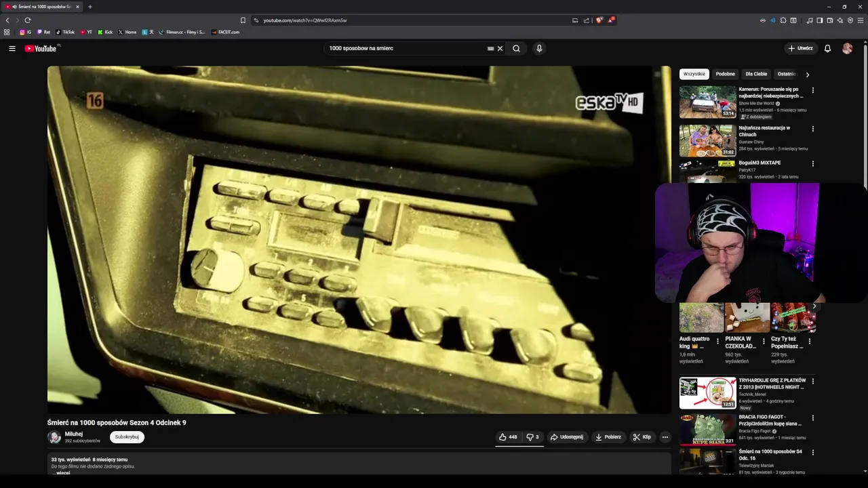
Task: Like the video with thumbs up
Action: coord(508,437)
